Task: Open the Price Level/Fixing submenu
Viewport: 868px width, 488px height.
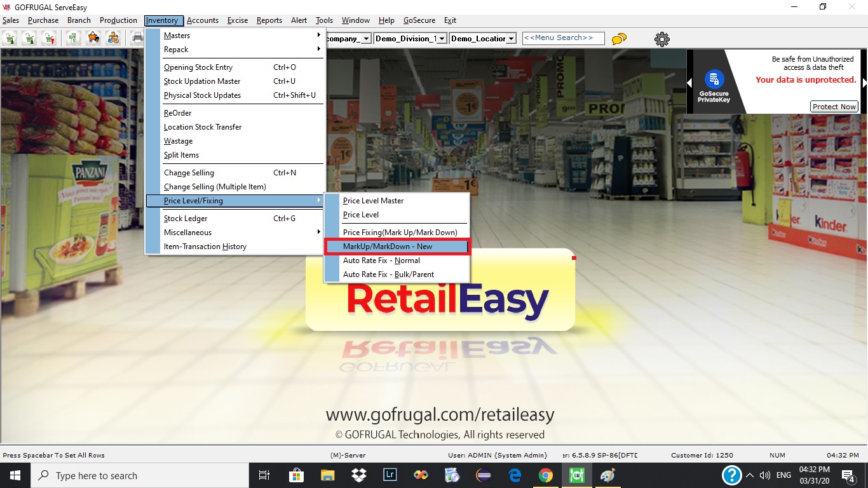Action: (235, 201)
